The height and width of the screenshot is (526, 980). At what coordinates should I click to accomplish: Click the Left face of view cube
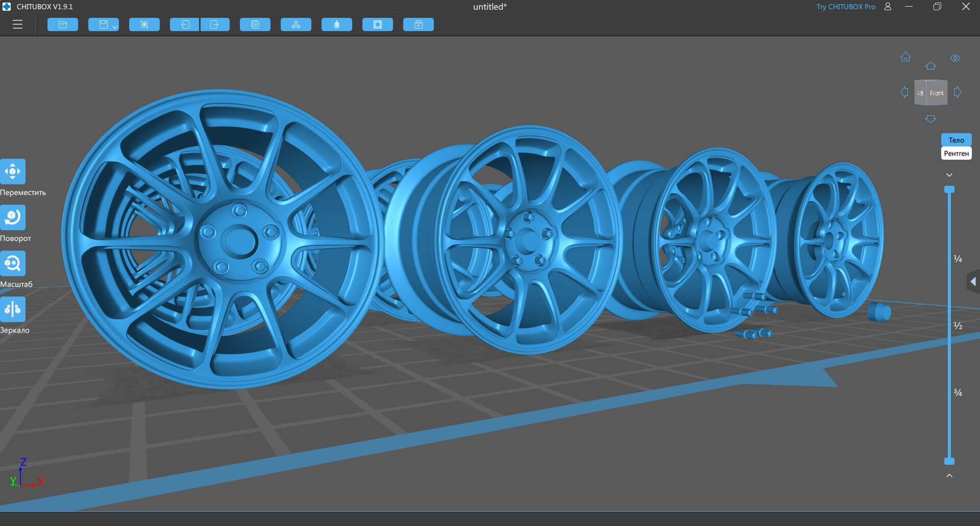[920, 93]
